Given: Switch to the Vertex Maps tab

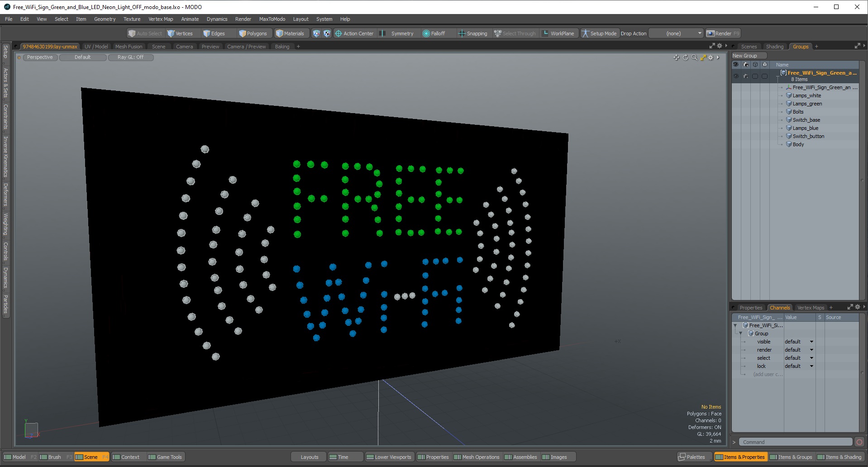Looking at the screenshot, I should click(811, 308).
